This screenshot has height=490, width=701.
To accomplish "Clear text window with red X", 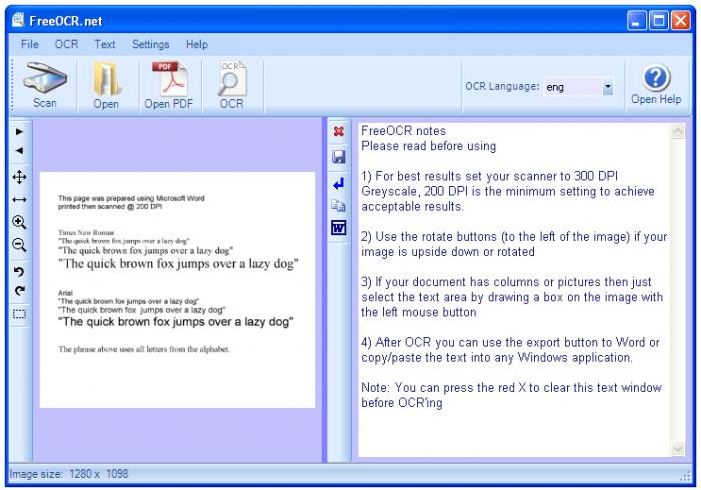I will (x=339, y=131).
